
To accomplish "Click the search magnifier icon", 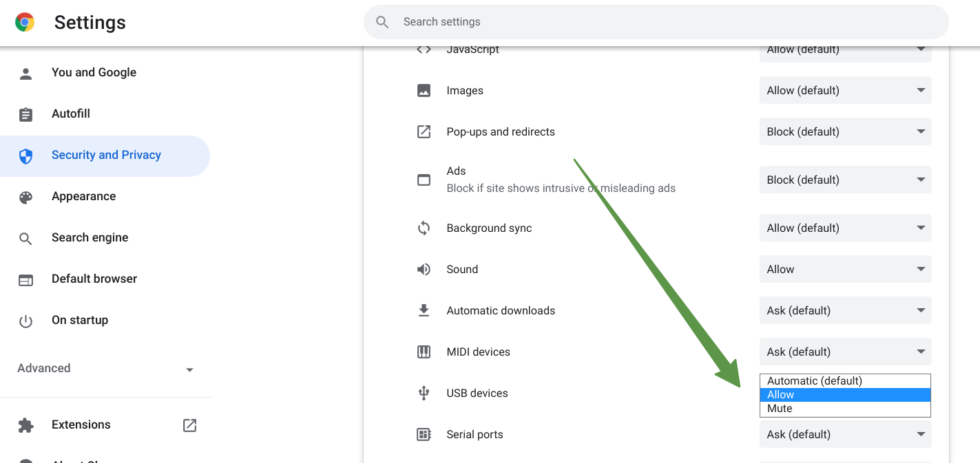I will [383, 22].
